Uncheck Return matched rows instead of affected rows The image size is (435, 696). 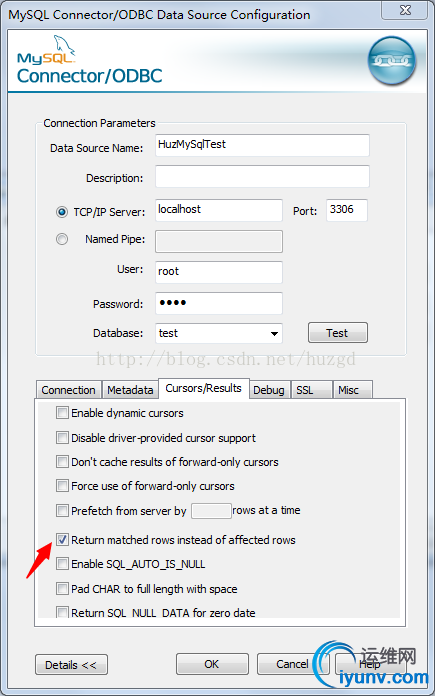click(62, 540)
